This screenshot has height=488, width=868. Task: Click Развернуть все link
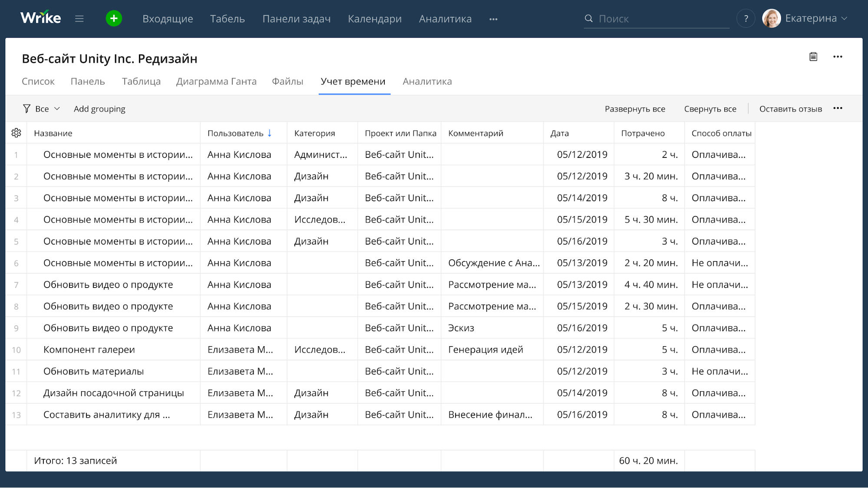pos(635,109)
